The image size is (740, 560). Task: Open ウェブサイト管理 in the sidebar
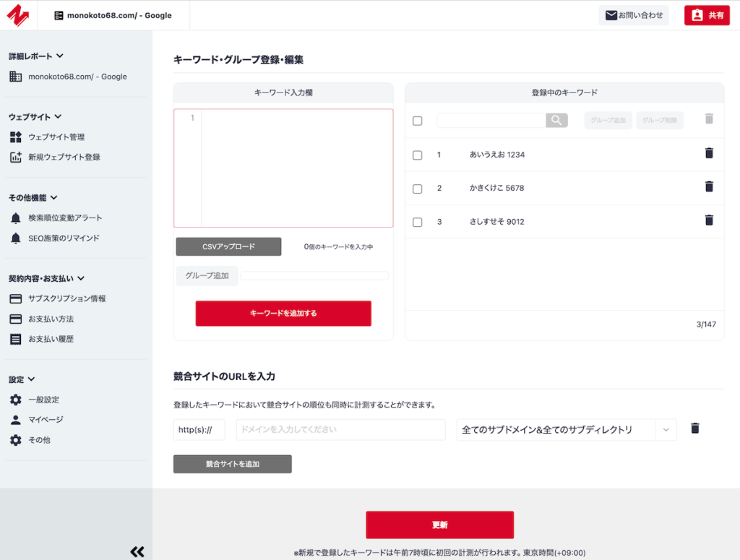click(56, 137)
